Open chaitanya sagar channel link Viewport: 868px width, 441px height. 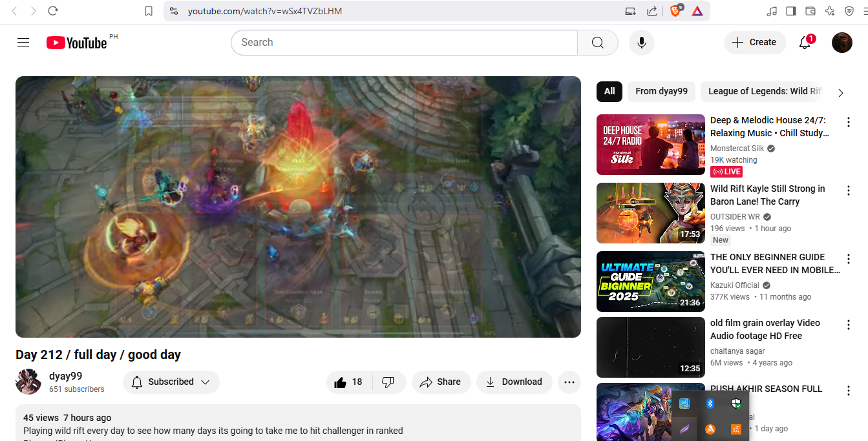(x=737, y=351)
